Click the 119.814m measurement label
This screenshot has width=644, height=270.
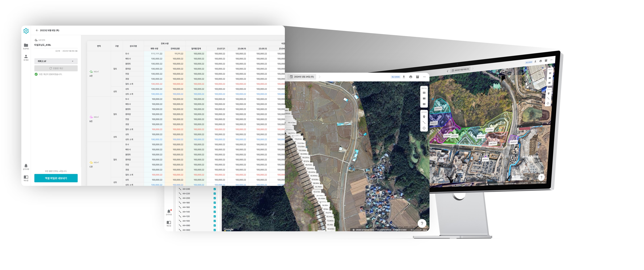pyautogui.click(x=298, y=139)
